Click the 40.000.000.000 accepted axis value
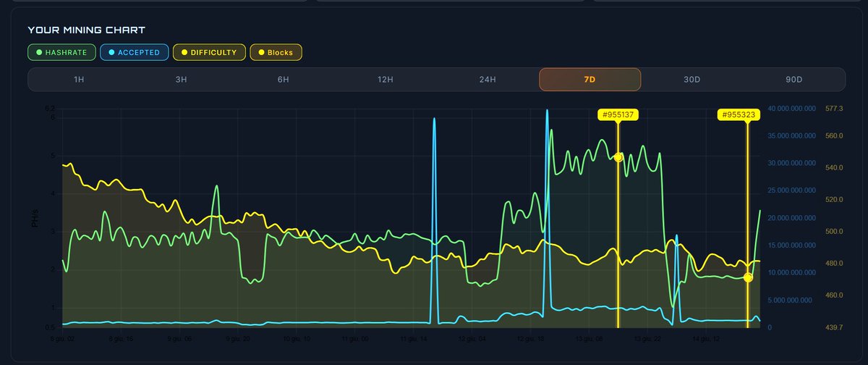The height and width of the screenshot is (365, 868). coord(792,109)
